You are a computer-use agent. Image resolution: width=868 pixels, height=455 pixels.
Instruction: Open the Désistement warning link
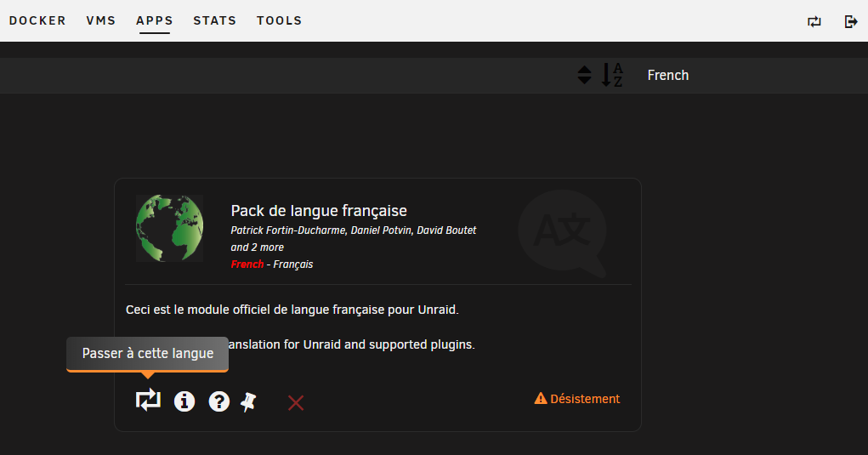click(577, 399)
